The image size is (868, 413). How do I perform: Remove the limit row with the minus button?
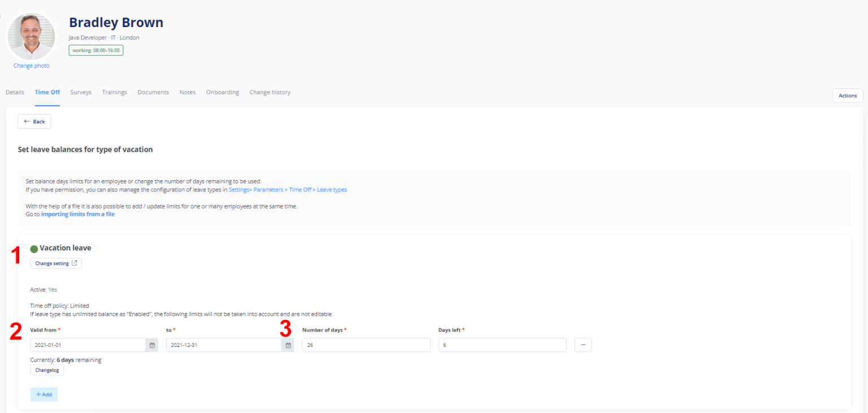(x=583, y=345)
